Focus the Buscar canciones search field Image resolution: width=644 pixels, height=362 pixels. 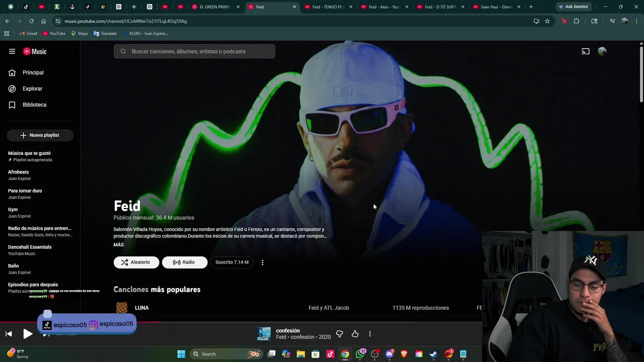(x=194, y=51)
